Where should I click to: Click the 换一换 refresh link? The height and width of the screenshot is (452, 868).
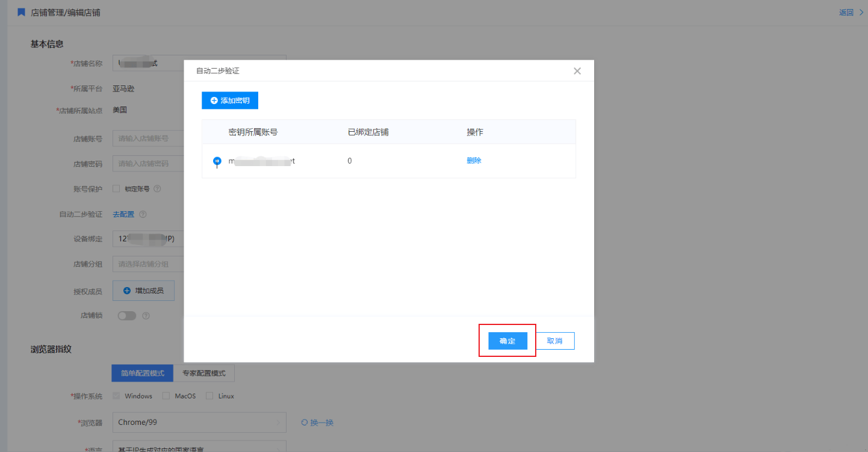[317, 423]
